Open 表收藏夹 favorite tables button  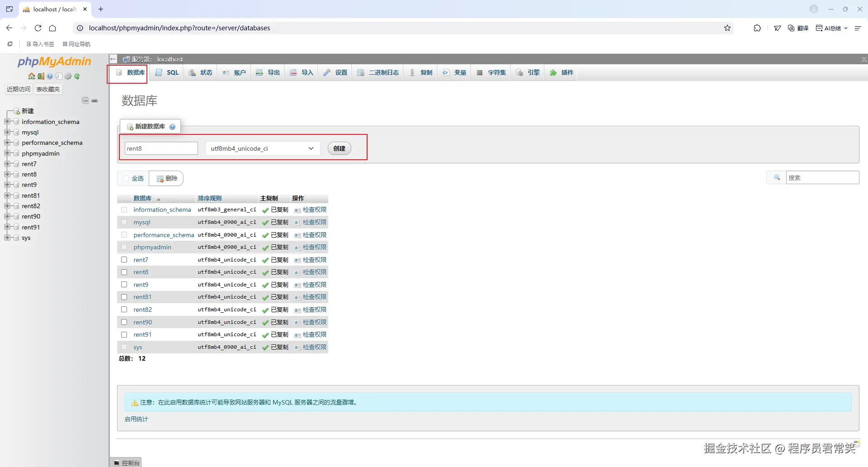(x=48, y=89)
